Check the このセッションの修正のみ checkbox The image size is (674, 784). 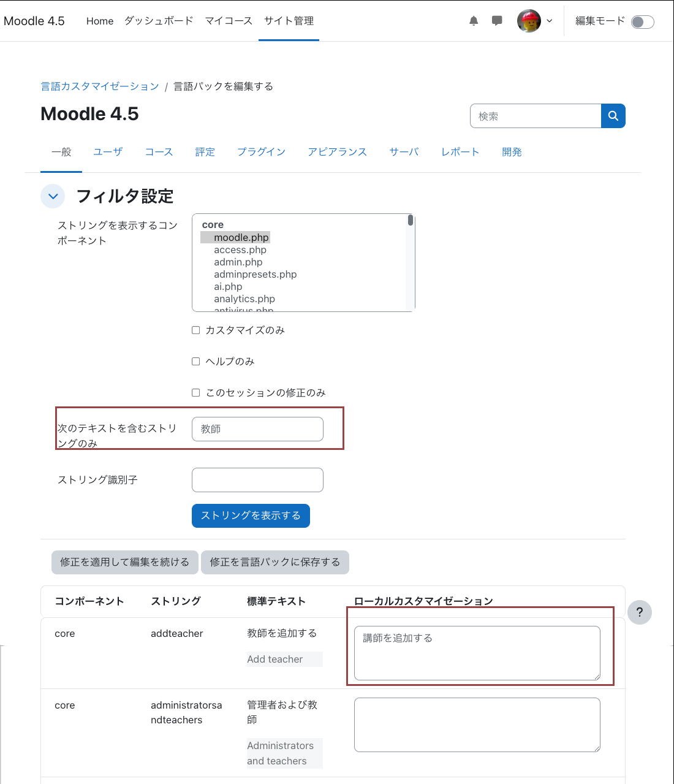coord(196,393)
